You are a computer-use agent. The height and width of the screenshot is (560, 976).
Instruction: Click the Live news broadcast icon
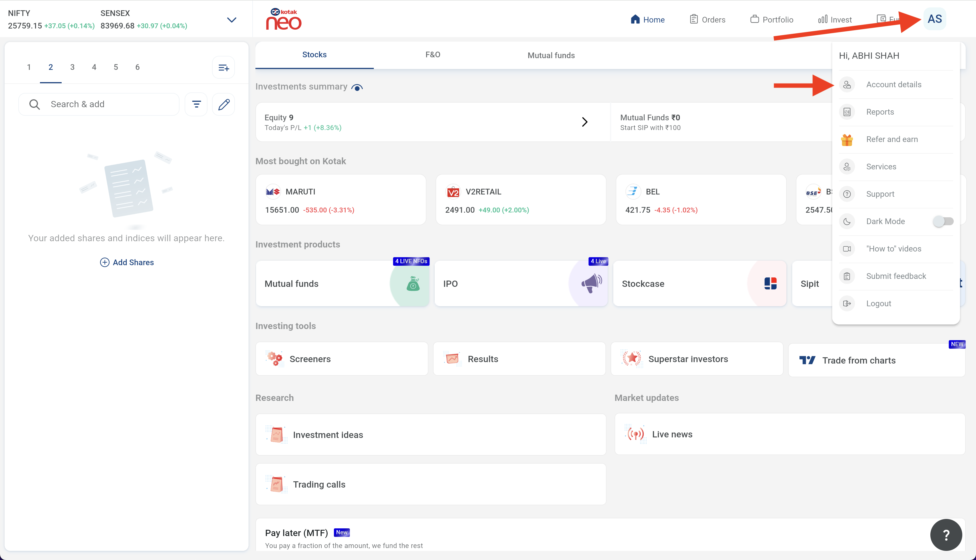click(636, 434)
